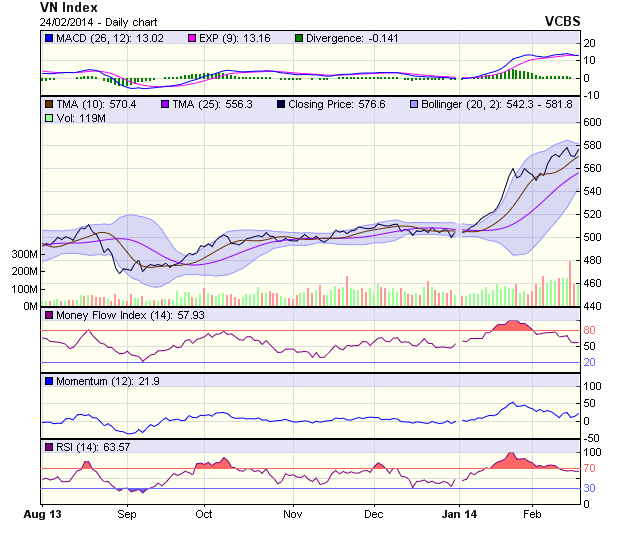The width and height of the screenshot is (620, 535).
Task: Click the Closing Price legend swatch
Action: [281, 103]
